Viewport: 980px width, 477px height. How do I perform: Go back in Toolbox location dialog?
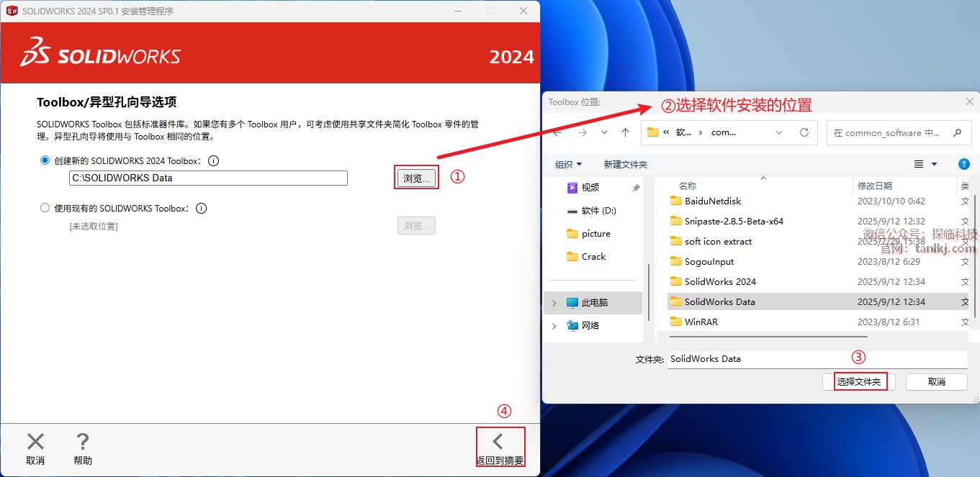point(557,132)
